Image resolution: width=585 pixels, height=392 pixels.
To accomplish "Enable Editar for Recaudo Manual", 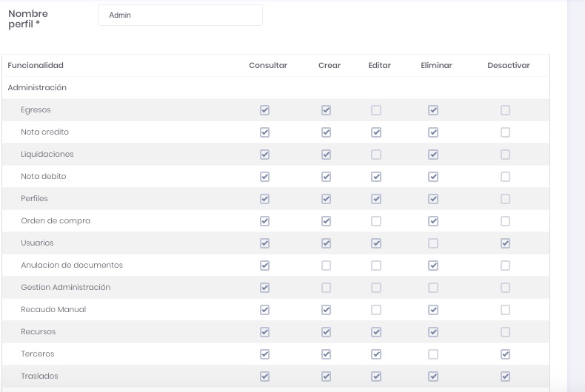I will click(376, 310).
